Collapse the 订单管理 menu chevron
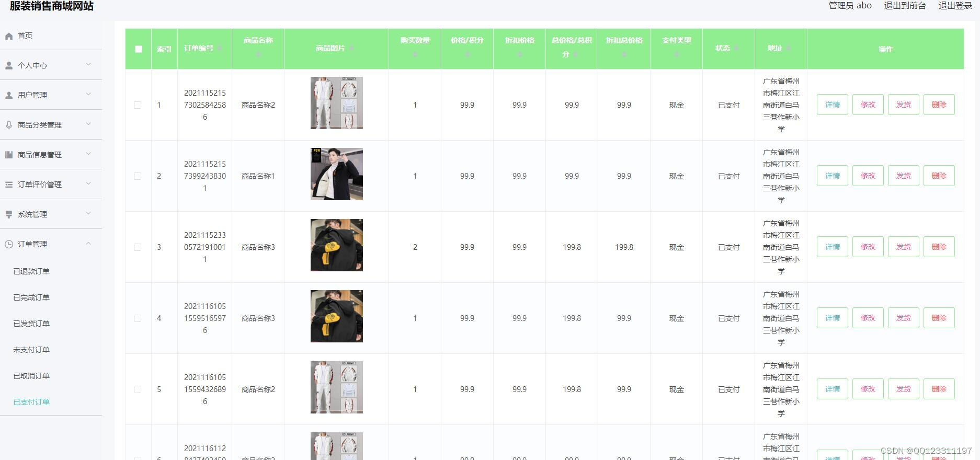This screenshot has height=460, width=980. [x=88, y=244]
